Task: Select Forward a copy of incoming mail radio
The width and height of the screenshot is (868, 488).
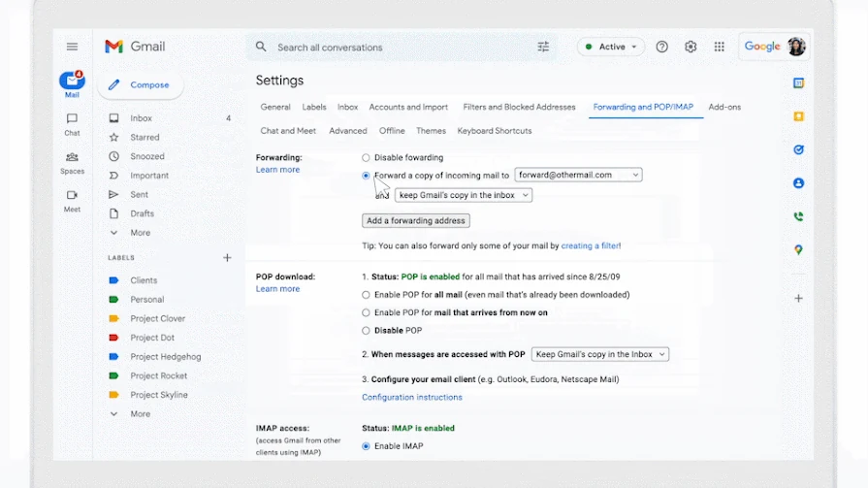Action: coord(366,176)
